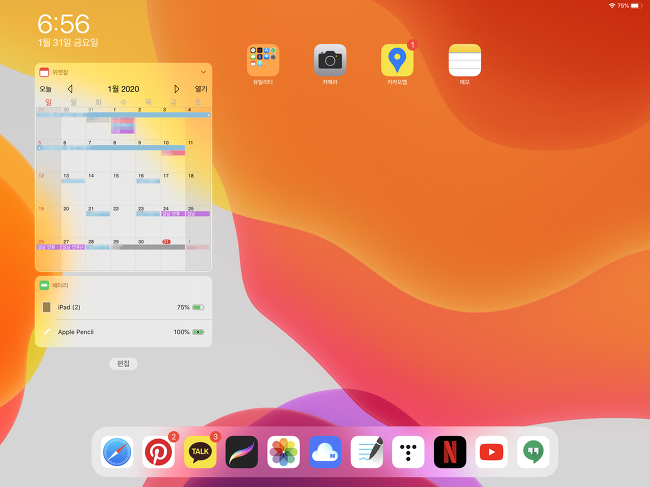Open the 메모 notes app
650x487 pixels.
pyautogui.click(x=465, y=60)
